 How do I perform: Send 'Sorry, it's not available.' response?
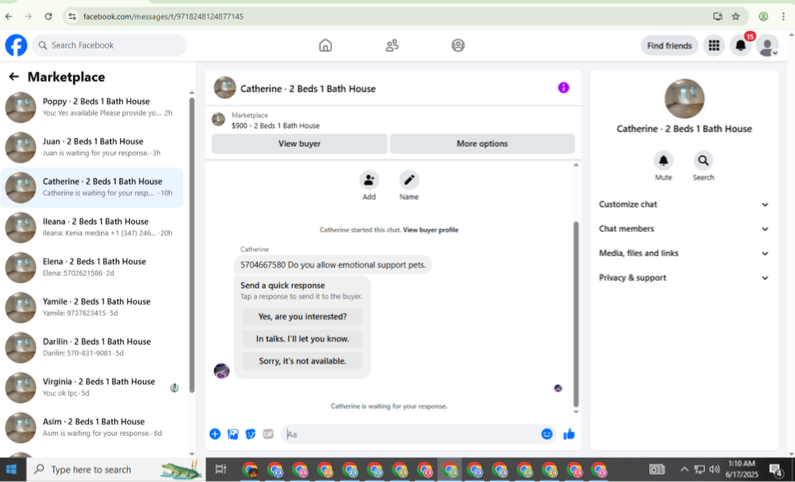(302, 361)
